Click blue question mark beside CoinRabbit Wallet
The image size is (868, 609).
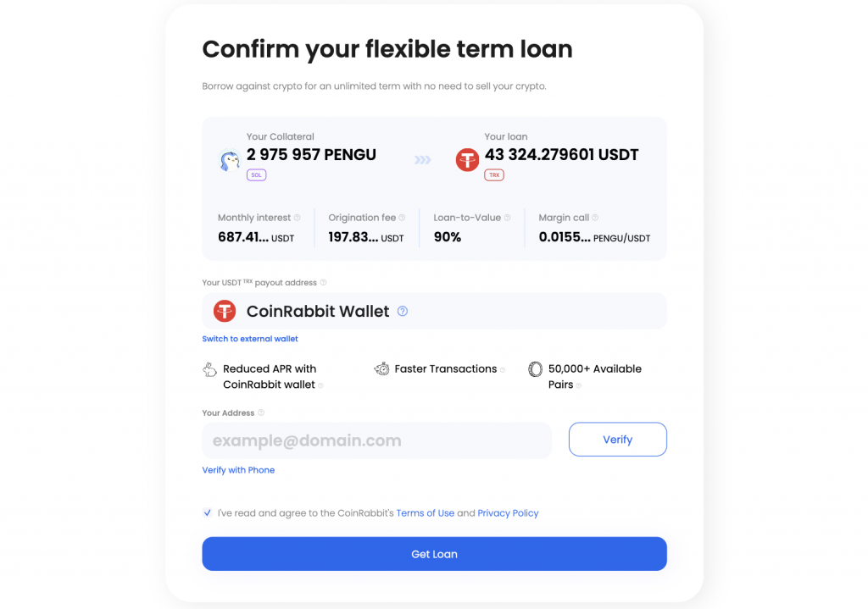403,312
